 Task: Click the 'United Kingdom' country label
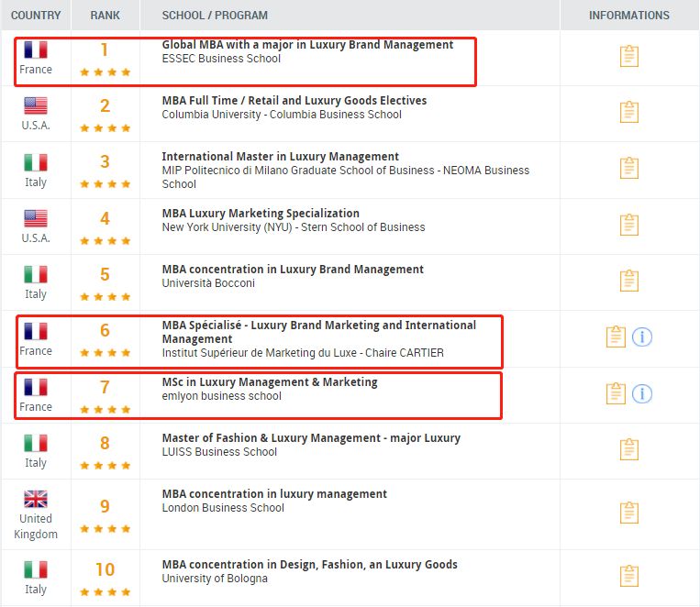point(36,526)
